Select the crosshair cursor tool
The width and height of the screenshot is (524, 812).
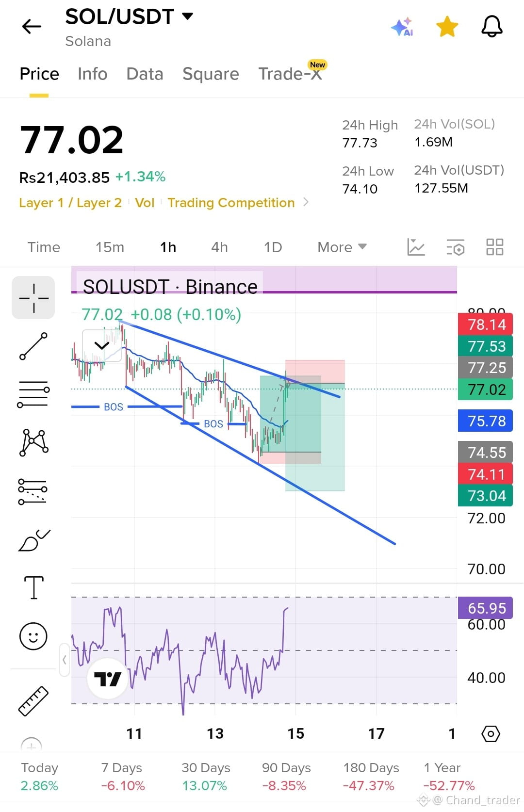(33, 298)
